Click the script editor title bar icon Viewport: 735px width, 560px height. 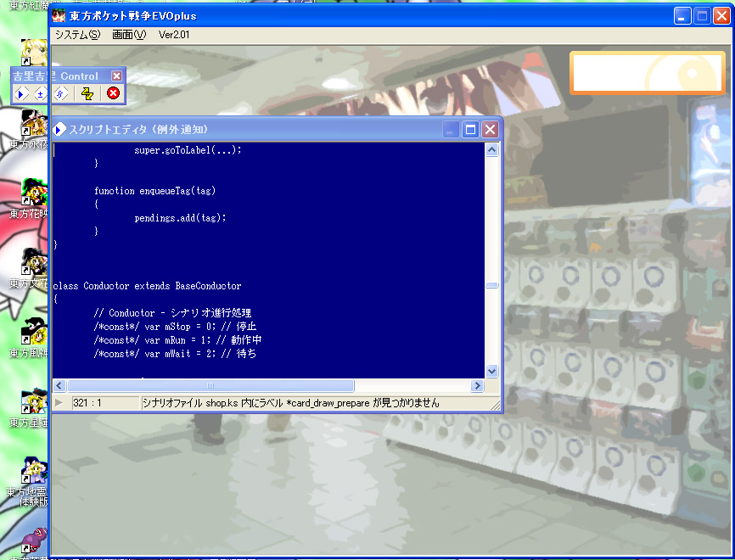59,129
